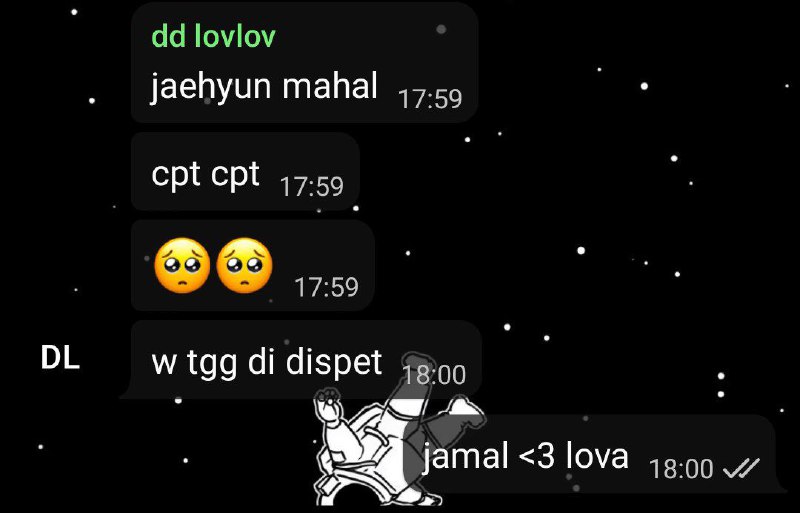Click the word "lova" in outgoing message
The height and width of the screenshot is (513, 800).
[x=597, y=455]
